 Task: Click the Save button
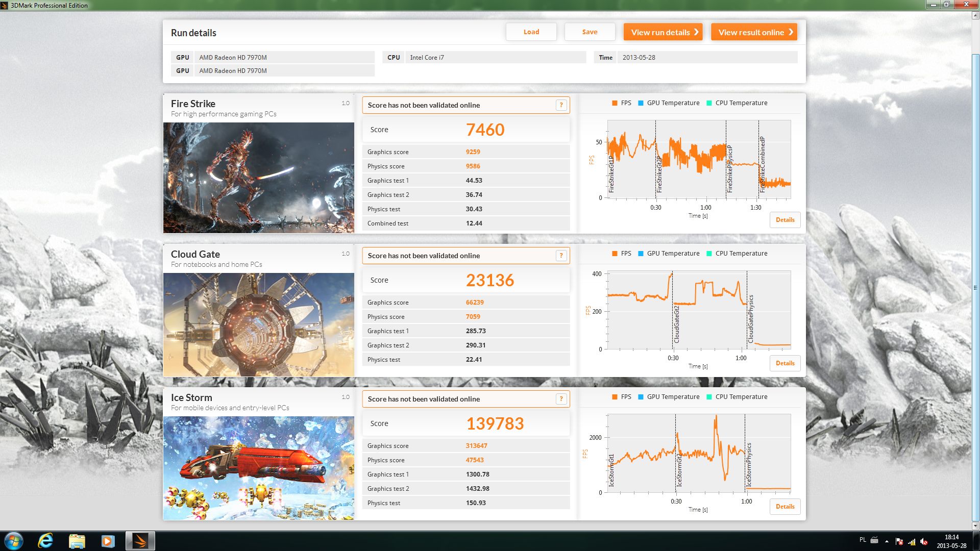pos(590,32)
